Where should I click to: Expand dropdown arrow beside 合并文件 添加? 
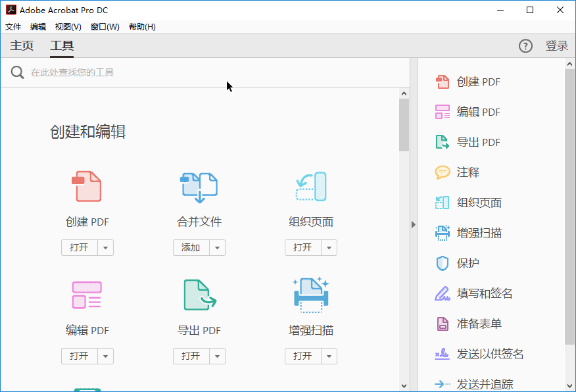pyautogui.click(x=218, y=248)
